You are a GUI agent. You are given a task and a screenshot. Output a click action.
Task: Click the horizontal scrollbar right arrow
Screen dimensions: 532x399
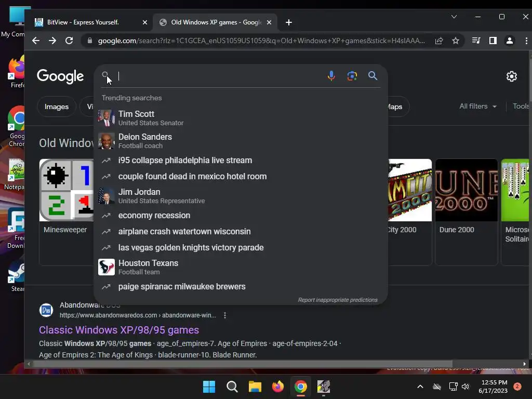(x=525, y=364)
